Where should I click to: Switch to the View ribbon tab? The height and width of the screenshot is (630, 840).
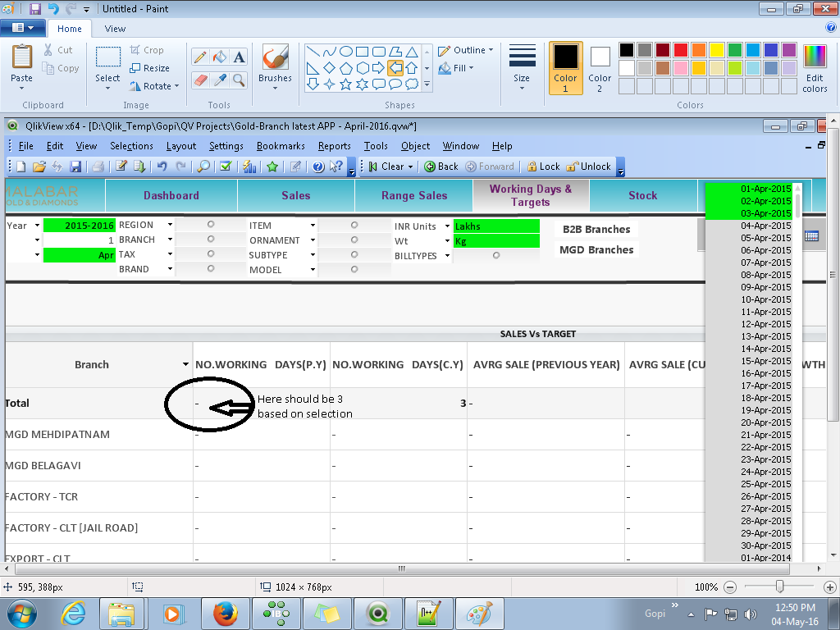click(x=115, y=29)
